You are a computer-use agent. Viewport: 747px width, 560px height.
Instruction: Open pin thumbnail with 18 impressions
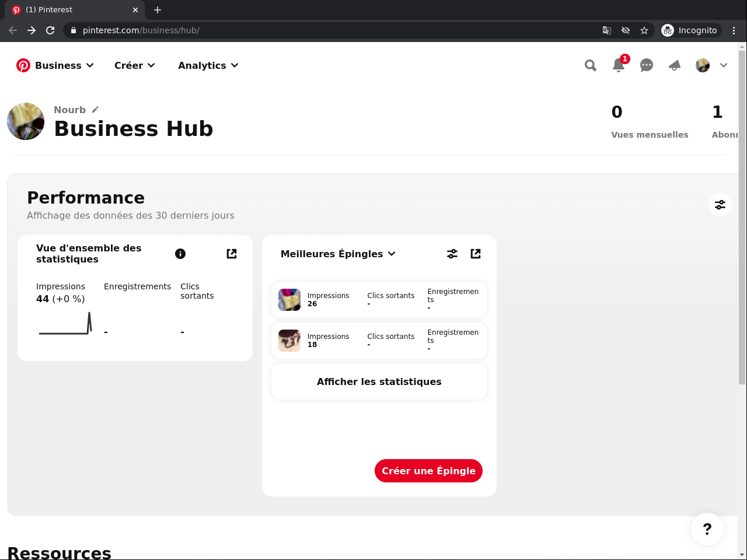point(289,341)
